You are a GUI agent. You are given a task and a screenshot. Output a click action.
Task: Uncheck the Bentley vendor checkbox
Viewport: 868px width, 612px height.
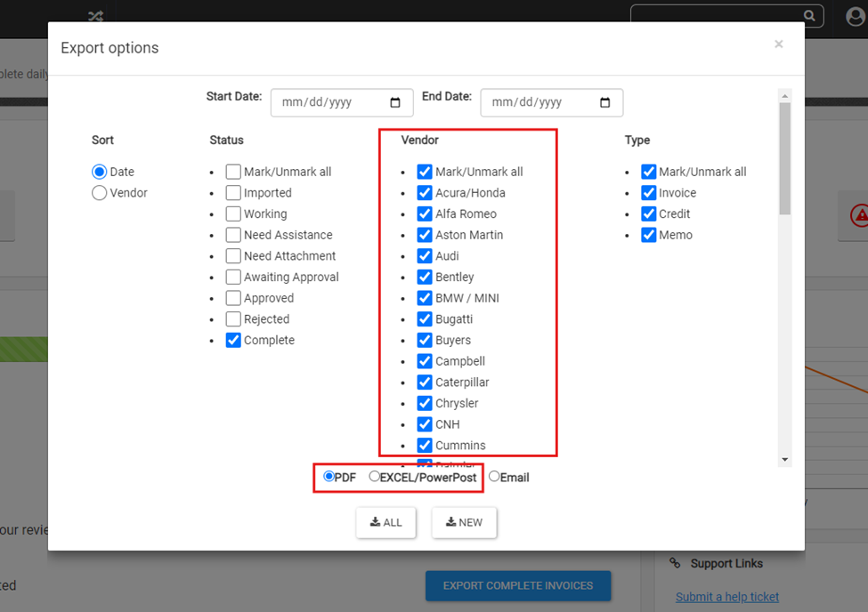coord(425,277)
